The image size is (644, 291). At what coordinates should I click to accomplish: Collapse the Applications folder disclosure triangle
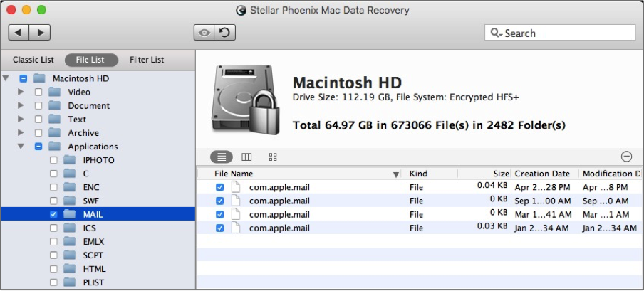[x=21, y=146]
